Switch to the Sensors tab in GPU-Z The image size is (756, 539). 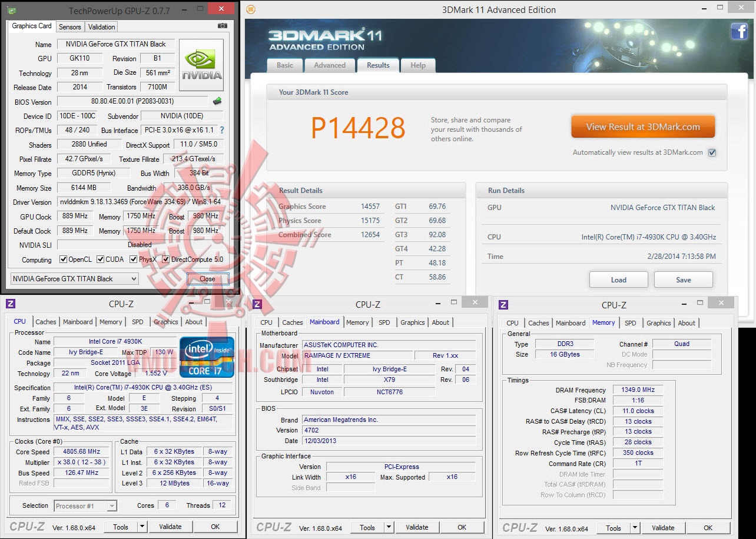(x=70, y=27)
